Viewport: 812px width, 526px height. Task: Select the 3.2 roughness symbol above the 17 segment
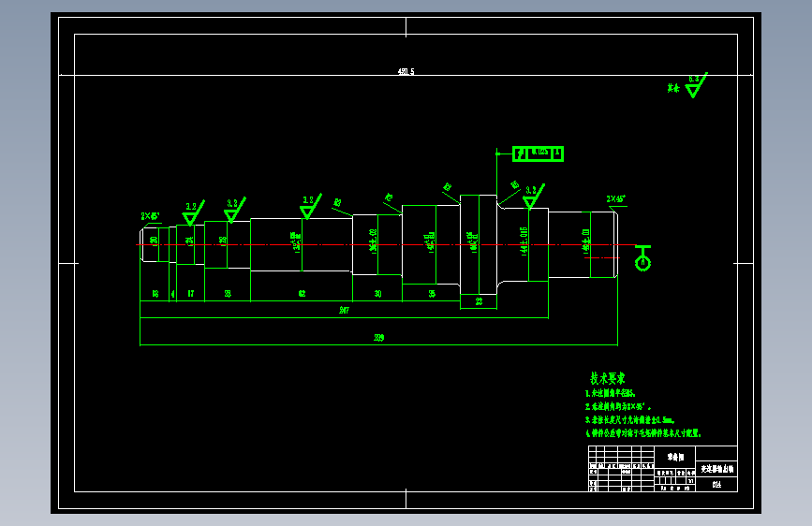pos(193,212)
